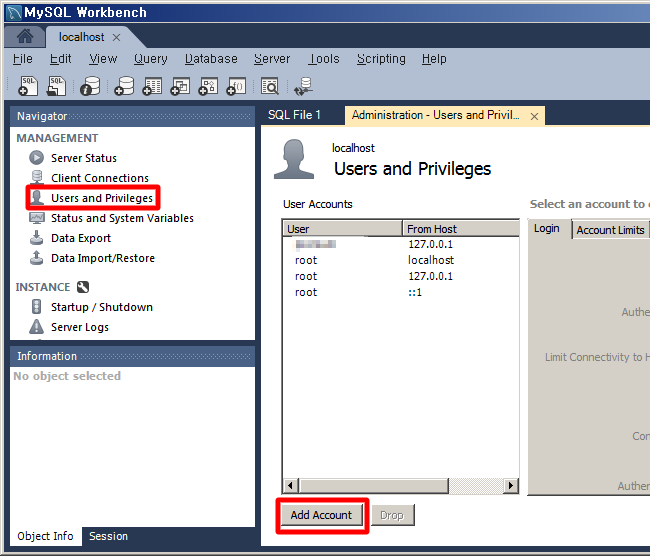Click the Server Logs warning icon
650x556 pixels.
(x=36, y=327)
